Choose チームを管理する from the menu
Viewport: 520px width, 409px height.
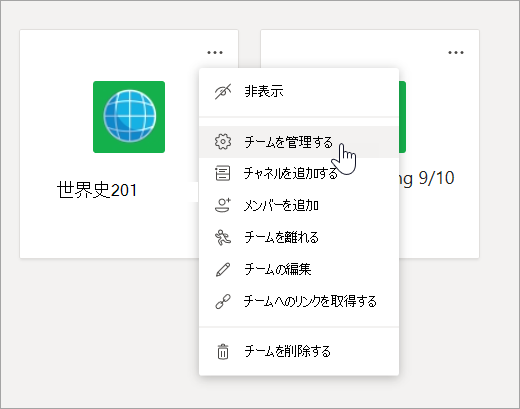coord(299,142)
